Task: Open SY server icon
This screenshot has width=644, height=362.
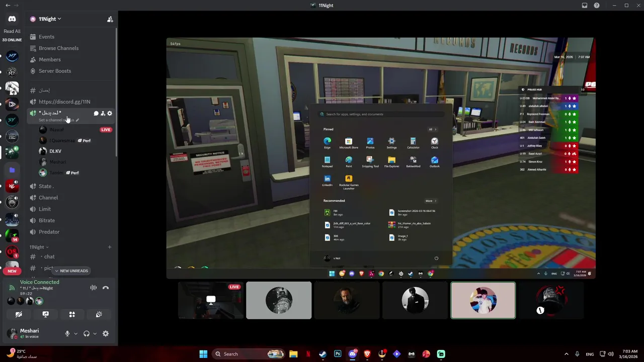Action: click(x=12, y=120)
